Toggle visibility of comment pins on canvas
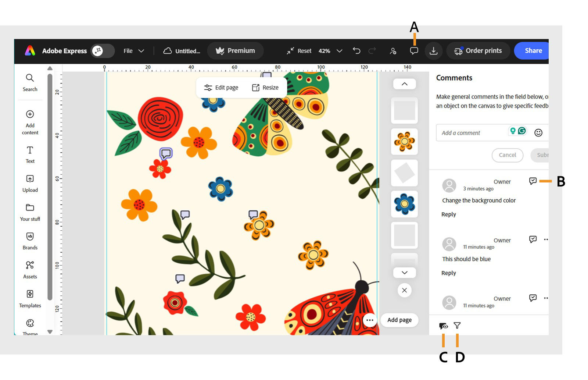Image resolution: width=588 pixels, height=380 pixels. point(443,326)
